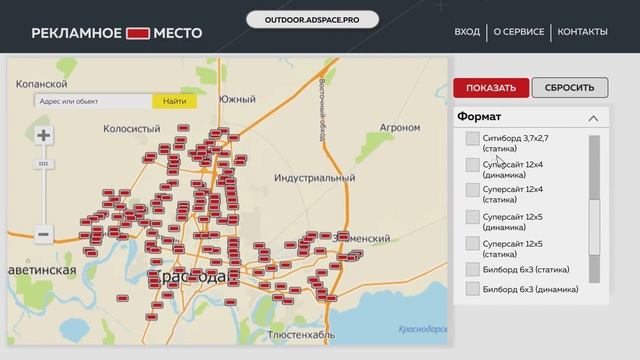Click the zoom slider handle on map
The height and width of the screenshot is (360, 640).
43,164
